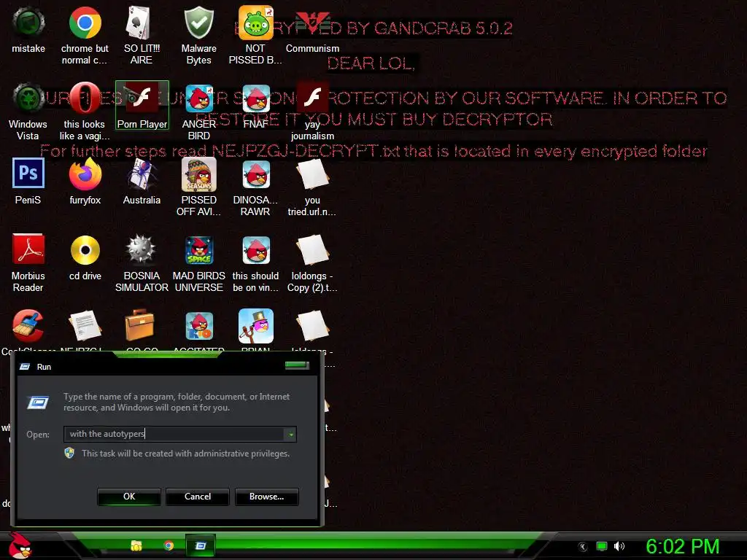Select the Angry Birds Rio desktop icon
The image size is (747, 560).
(x=199, y=326)
